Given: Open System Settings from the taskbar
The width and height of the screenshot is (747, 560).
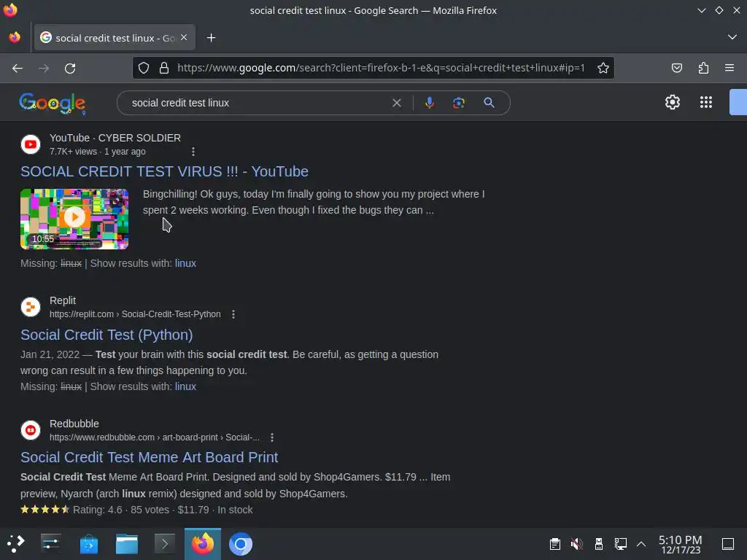Looking at the screenshot, I should (50, 543).
